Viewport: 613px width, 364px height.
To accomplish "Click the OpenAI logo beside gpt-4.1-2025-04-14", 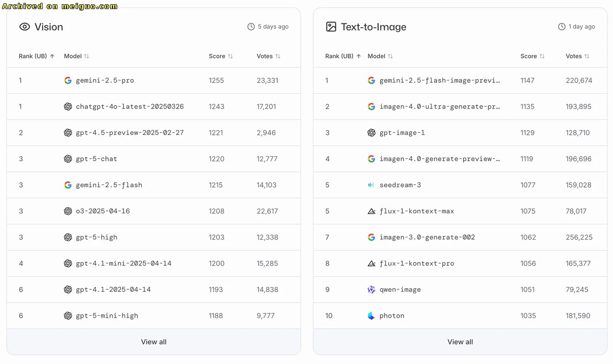I will [x=68, y=289].
